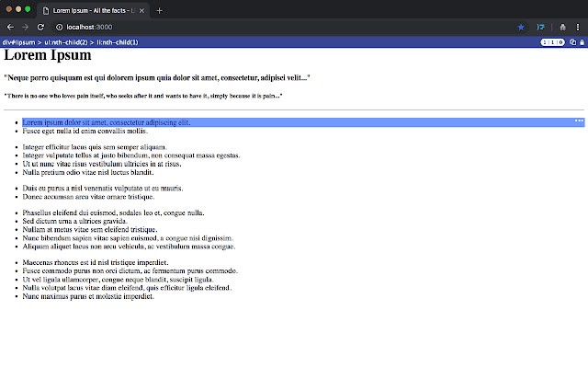Click "Nunc maximus purus et molestie" item
Screen dimensions: 588x368
pyautogui.click(x=88, y=296)
